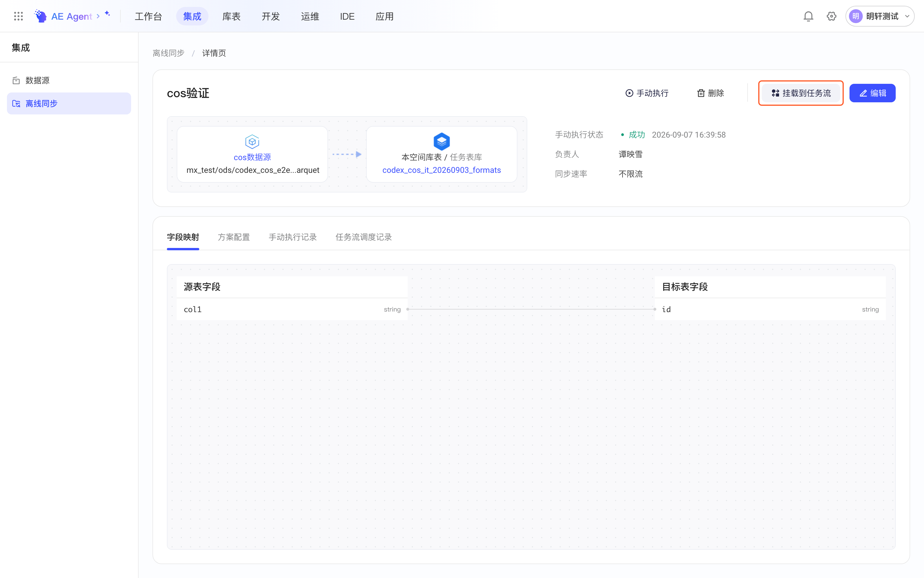
Task: Click the 离线同步 sidebar icon
Action: click(16, 103)
